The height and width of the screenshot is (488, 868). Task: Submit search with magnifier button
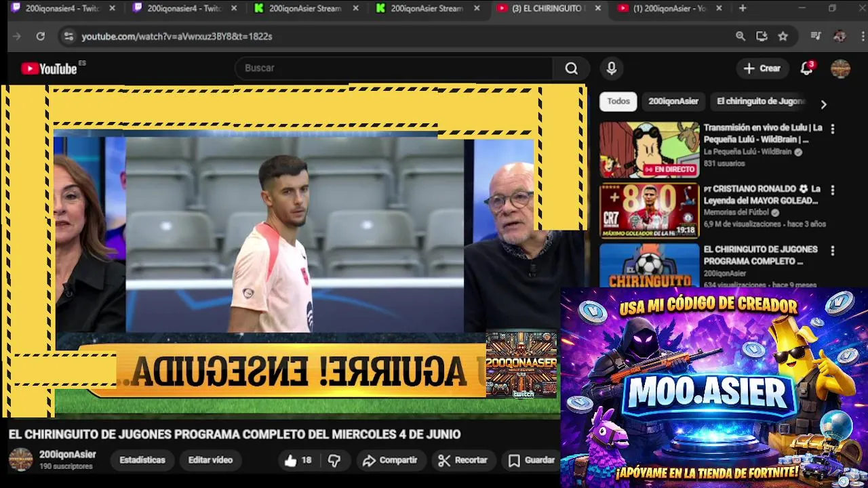click(572, 68)
